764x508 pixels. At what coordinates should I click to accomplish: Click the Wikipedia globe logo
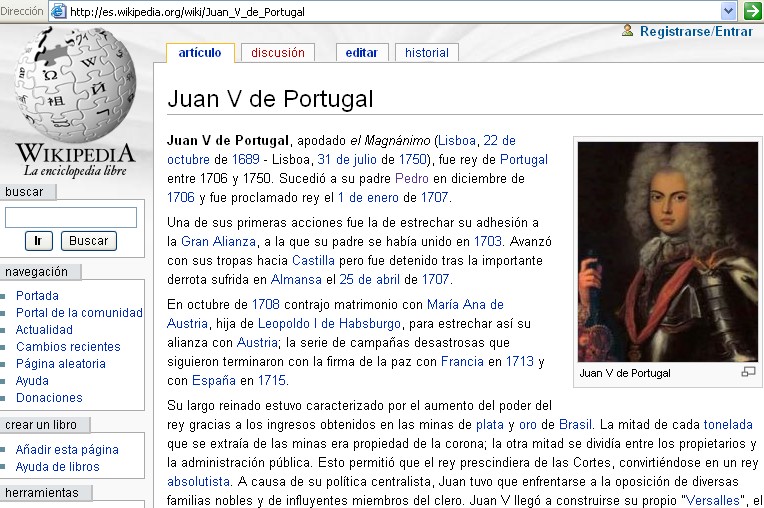74,88
